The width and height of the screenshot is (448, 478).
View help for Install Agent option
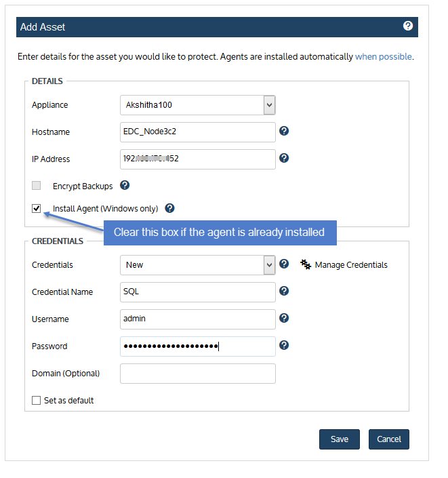pos(169,208)
